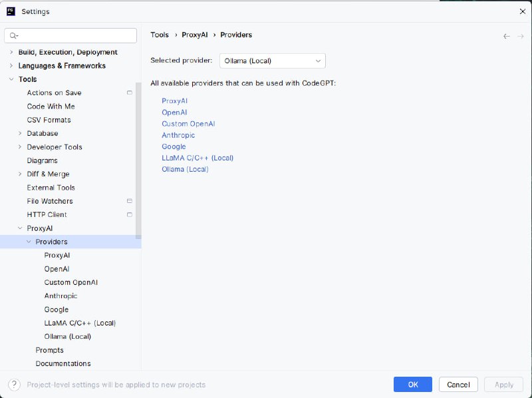The width and height of the screenshot is (532, 398).
Task: Select LLaMA C/C++ (Local) tree item
Action: point(80,323)
